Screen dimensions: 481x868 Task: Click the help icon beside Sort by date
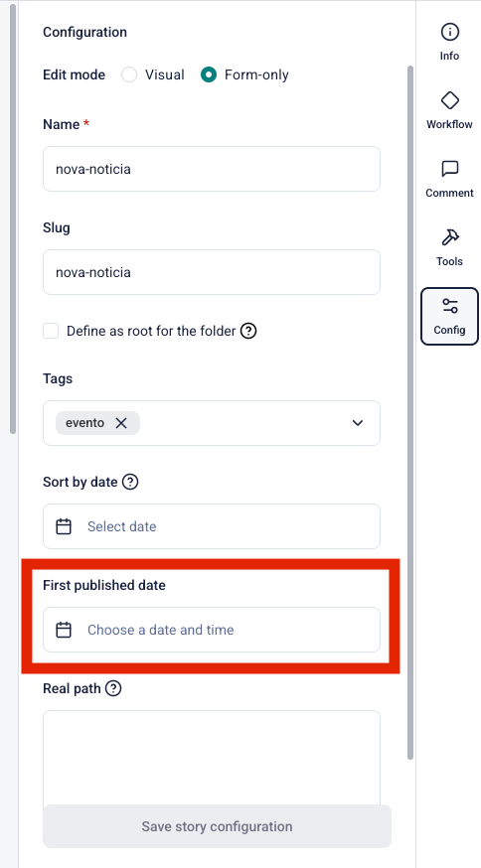tap(129, 482)
